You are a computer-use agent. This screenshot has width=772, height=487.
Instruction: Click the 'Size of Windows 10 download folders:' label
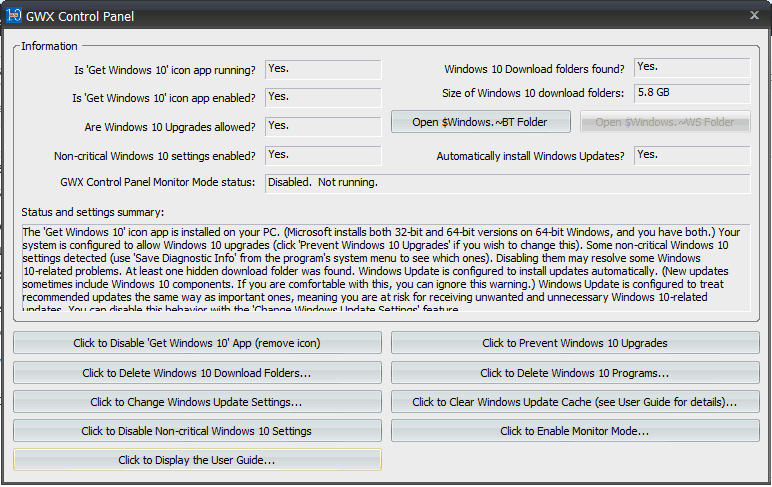click(x=533, y=93)
